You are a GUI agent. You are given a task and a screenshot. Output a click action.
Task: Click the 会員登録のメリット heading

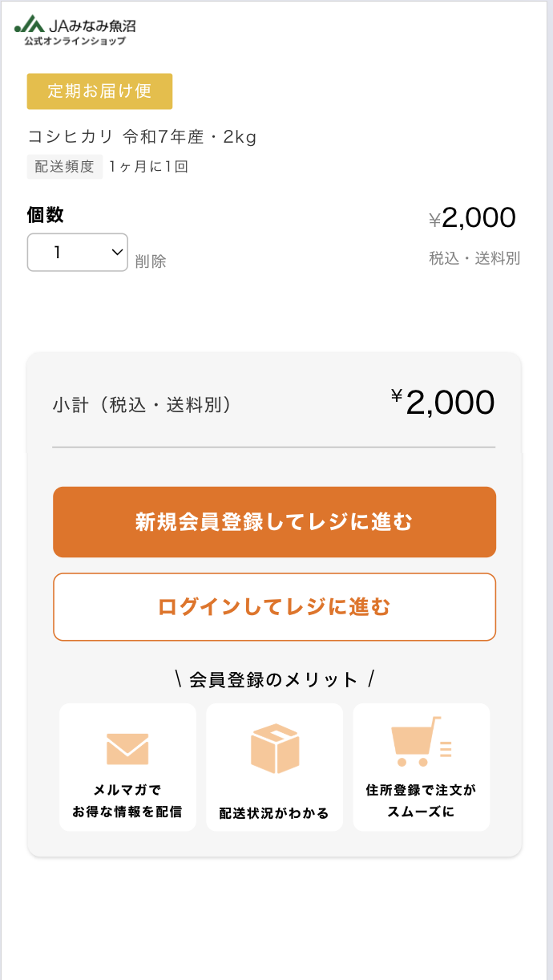pyautogui.click(x=274, y=678)
